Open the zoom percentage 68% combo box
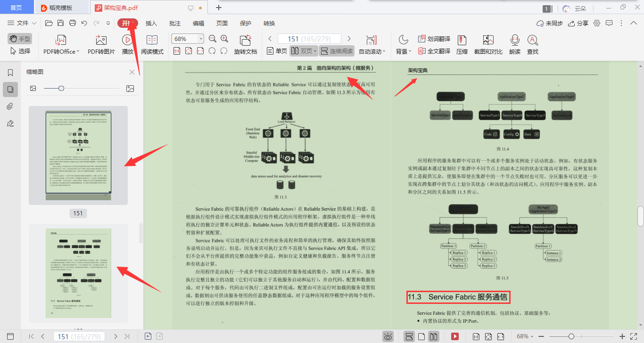 click(x=188, y=39)
